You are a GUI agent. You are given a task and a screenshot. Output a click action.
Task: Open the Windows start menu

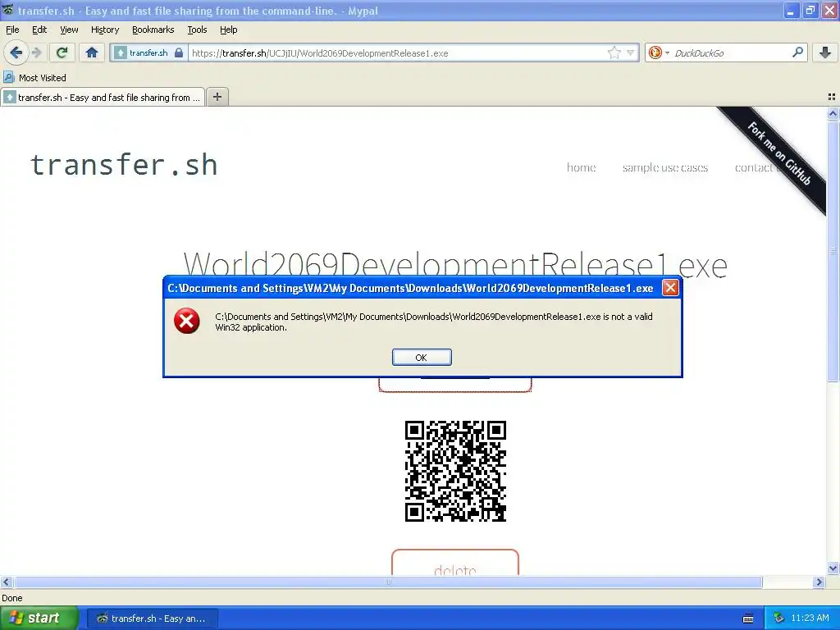39,619
